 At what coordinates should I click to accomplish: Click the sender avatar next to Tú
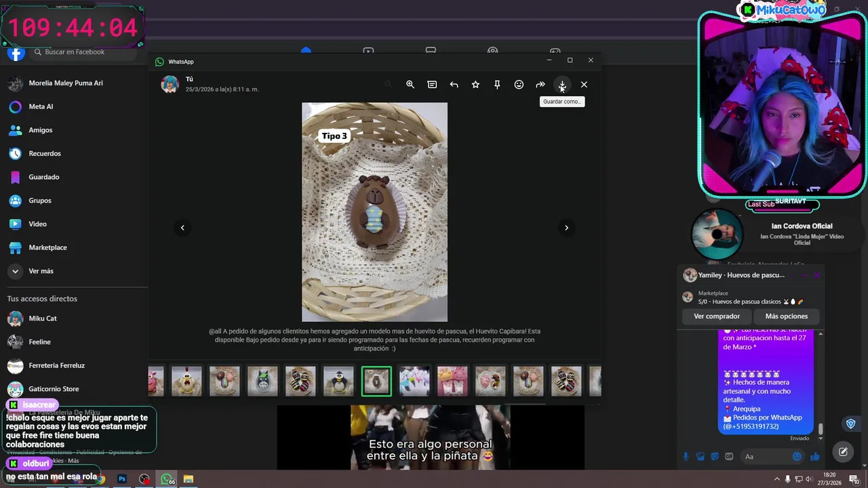click(170, 84)
